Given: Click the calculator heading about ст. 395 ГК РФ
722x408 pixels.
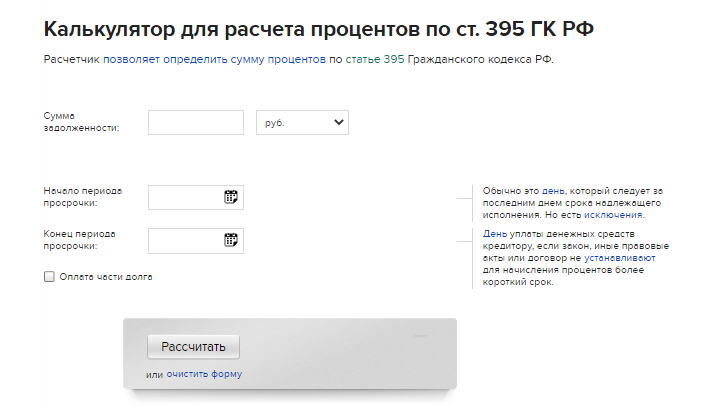Looking at the screenshot, I should pos(319,27).
